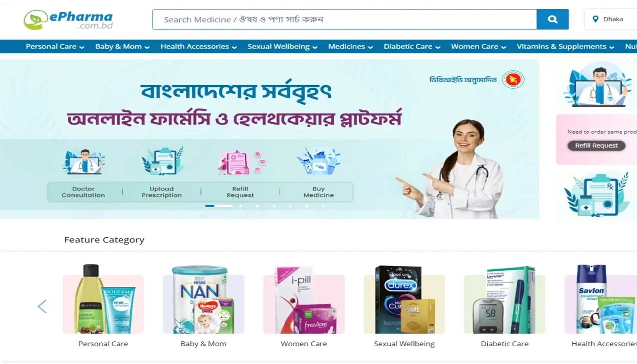
Task: Click the dark Refill Request button
Action: coord(596,145)
